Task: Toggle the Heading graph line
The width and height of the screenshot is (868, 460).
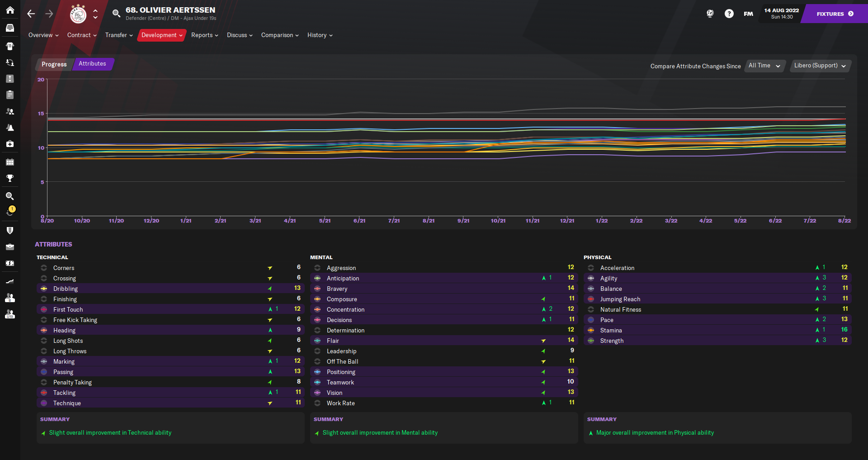Action: point(44,330)
